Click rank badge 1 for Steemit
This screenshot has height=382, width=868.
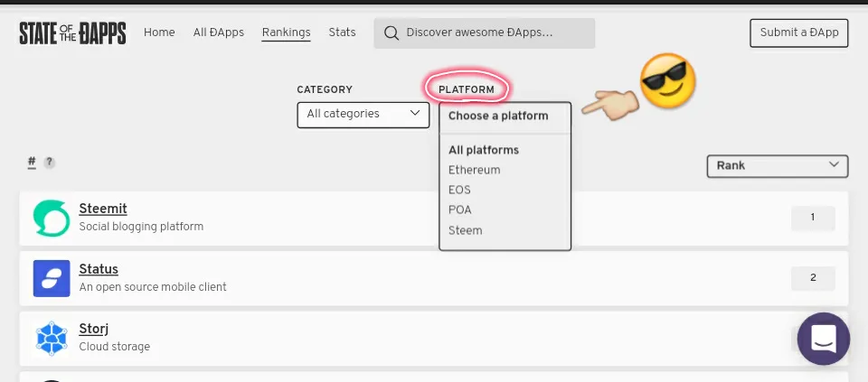coord(813,218)
